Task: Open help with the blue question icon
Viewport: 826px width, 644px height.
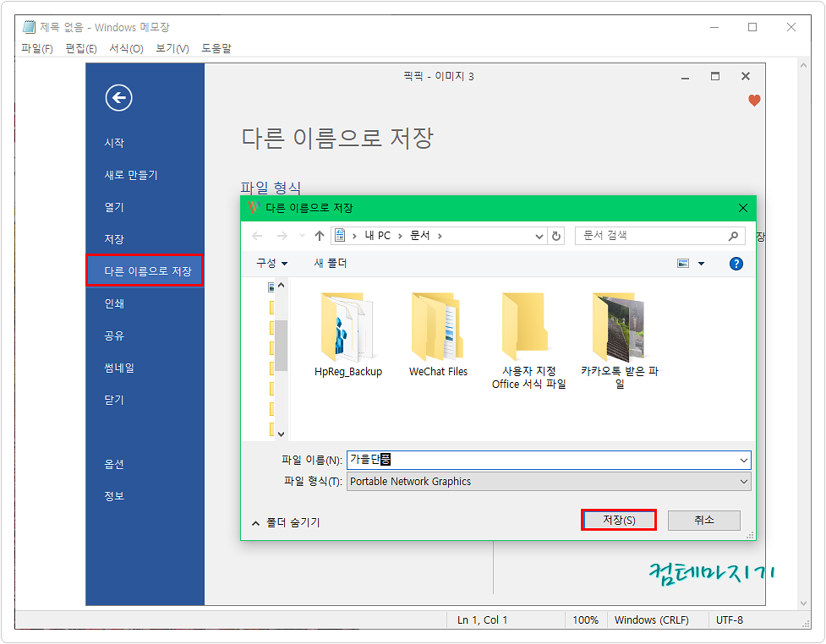Action: (736, 264)
